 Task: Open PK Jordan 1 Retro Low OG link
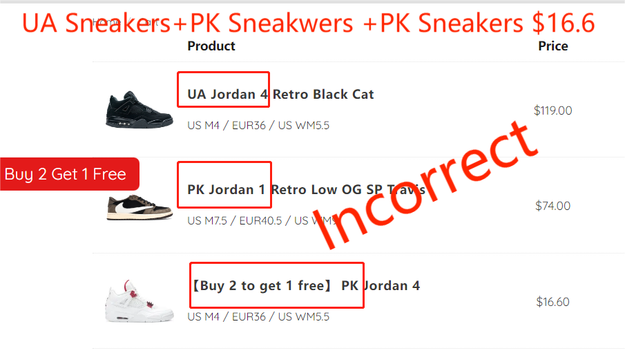pyautogui.click(x=306, y=190)
